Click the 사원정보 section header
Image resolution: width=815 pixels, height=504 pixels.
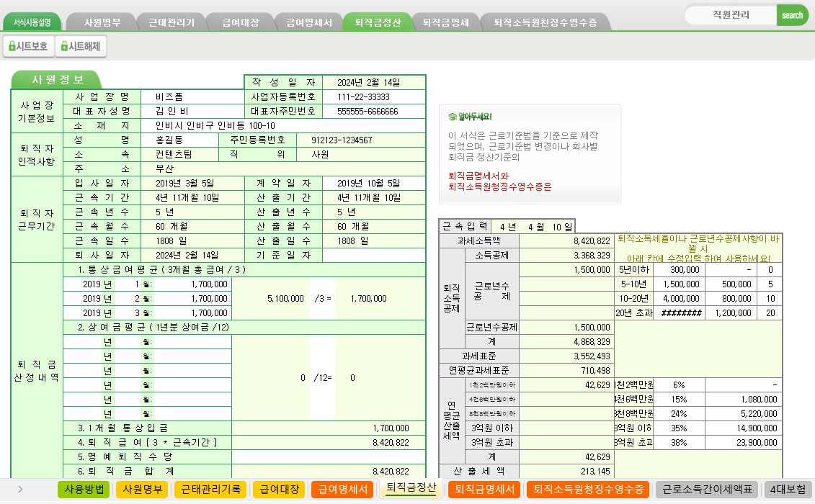(x=58, y=79)
